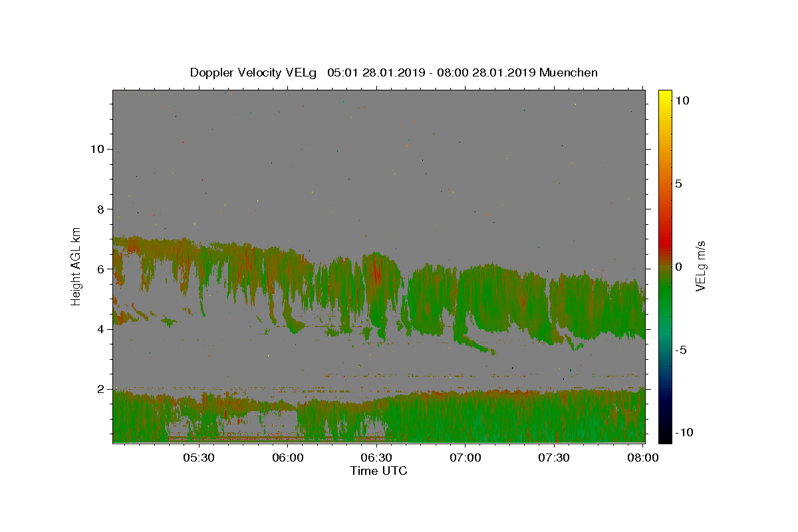Screen dimensions: 798x532
Task: Click the '06:30' time tick label
Action: coord(376,458)
